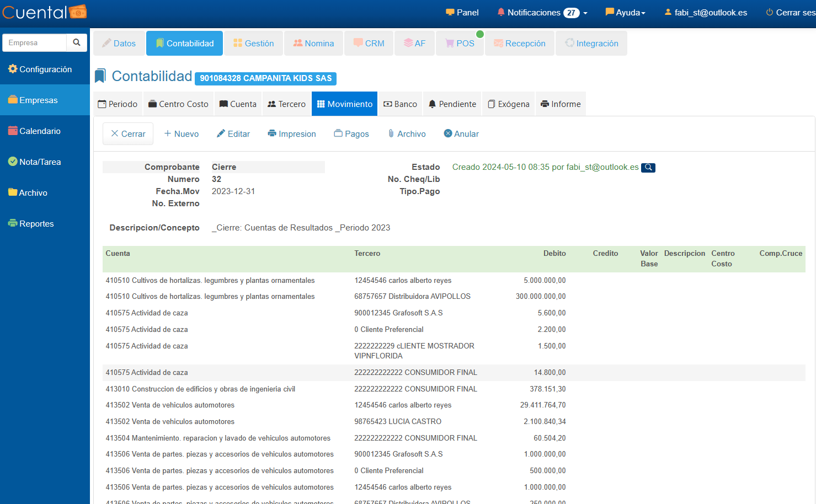Open the Exógena tab
The image size is (816, 504).
pos(508,104)
